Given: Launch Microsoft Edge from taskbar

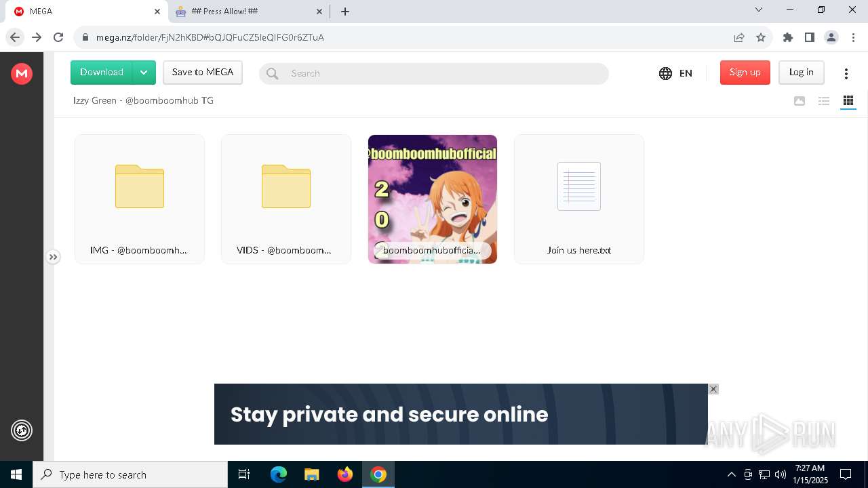Looking at the screenshot, I should pos(279,474).
